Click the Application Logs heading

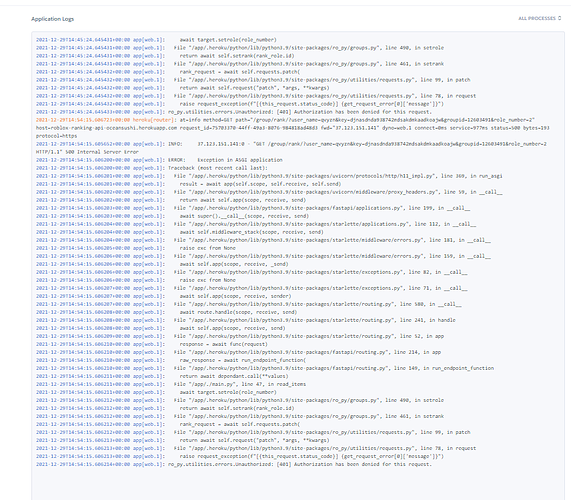(52, 19)
